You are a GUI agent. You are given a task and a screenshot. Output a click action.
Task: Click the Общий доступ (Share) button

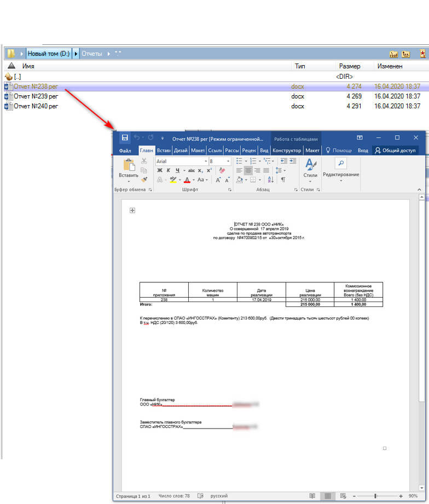click(395, 150)
